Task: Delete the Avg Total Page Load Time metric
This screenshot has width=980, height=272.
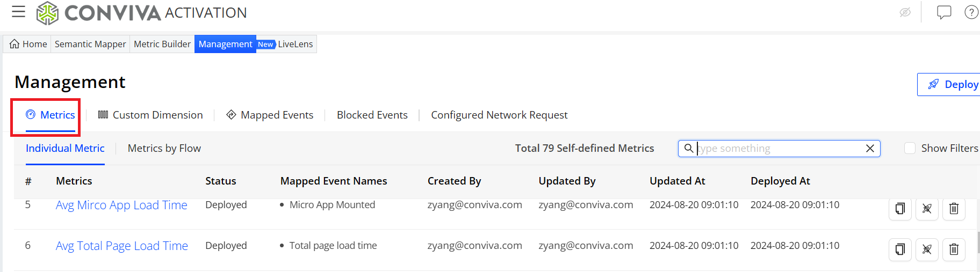Action: (x=954, y=249)
